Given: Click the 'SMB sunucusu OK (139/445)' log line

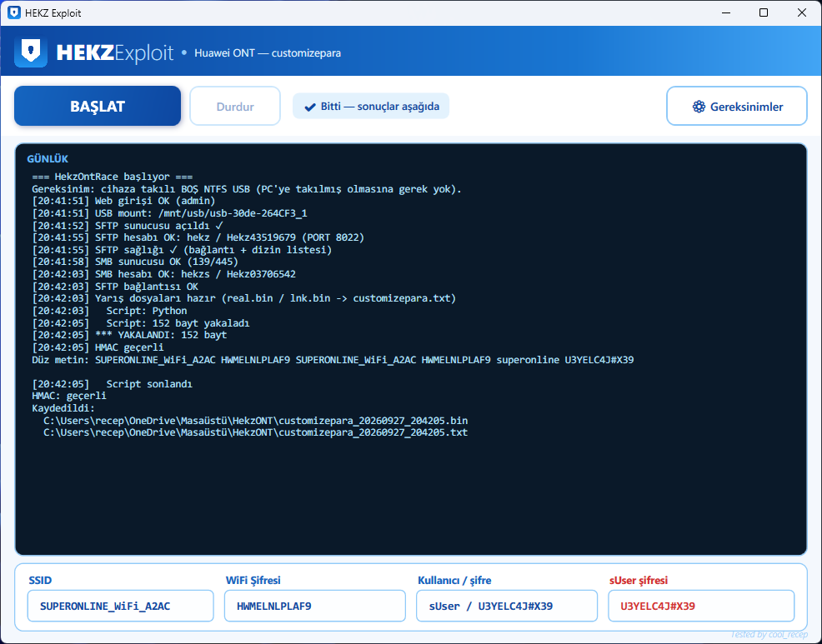Looking at the screenshot, I should coord(135,262).
